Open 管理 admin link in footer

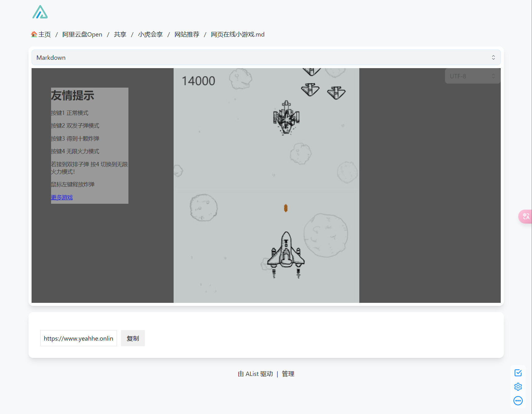pos(288,374)
